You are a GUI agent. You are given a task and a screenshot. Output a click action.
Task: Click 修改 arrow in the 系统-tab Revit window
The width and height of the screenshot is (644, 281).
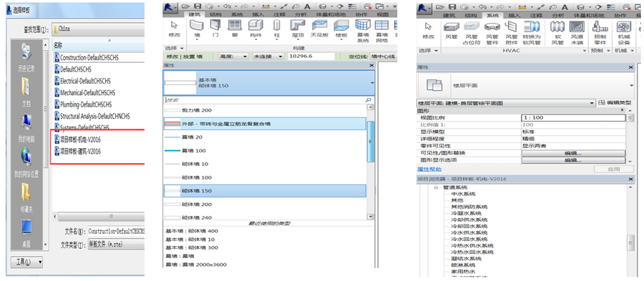[x=429, y=26]
